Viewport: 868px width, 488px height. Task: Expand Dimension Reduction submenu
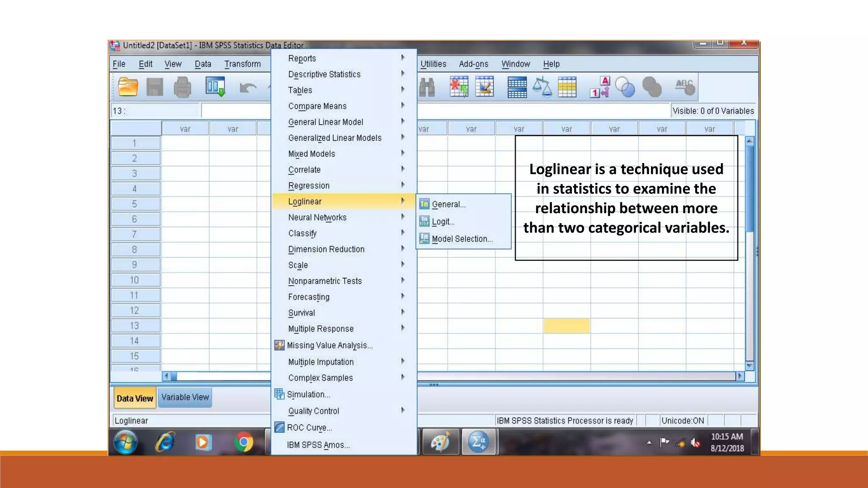[344, 249]
